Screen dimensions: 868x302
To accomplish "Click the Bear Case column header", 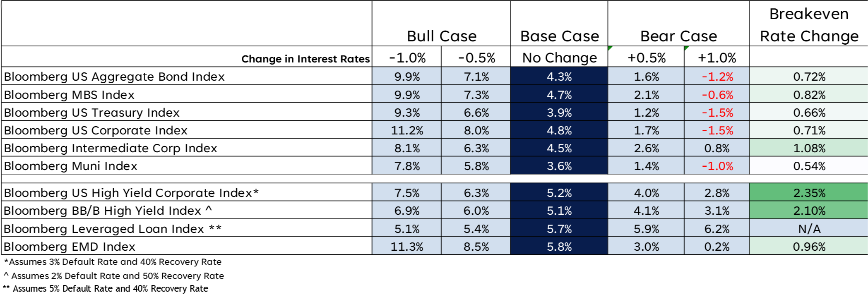I will [678, 36].
